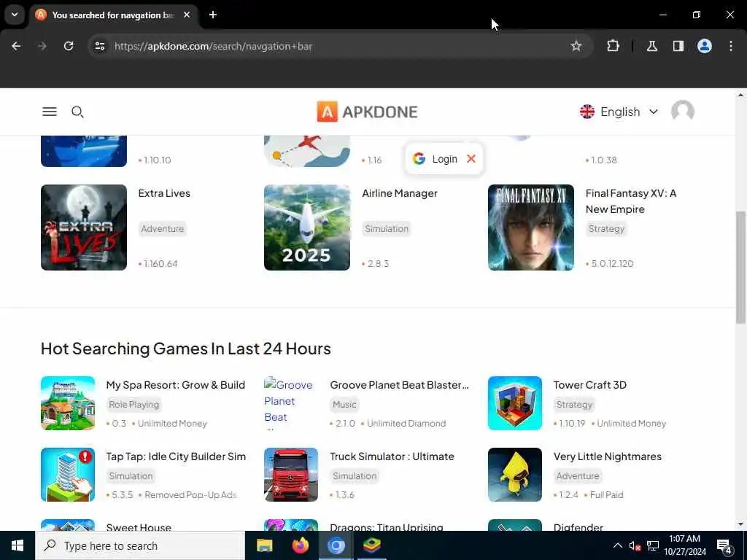This screenshot has width=747, height=560.
Task: Click the page vertical scrollbar thumb
Action: pos(740,267)
